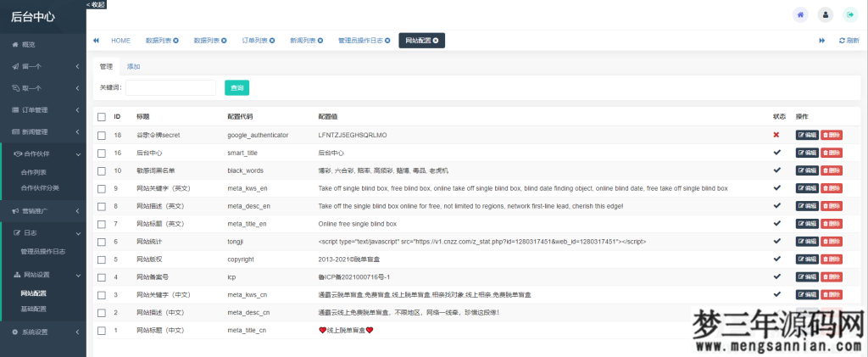Close the 管理员操作日志 tab
The image size is (868, 357).
387,41
